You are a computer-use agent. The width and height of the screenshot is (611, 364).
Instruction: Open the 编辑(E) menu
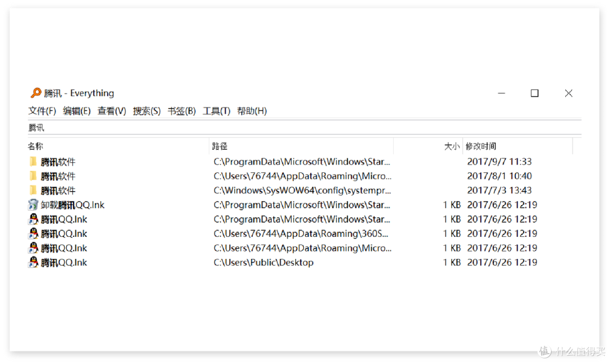point(77,111)
